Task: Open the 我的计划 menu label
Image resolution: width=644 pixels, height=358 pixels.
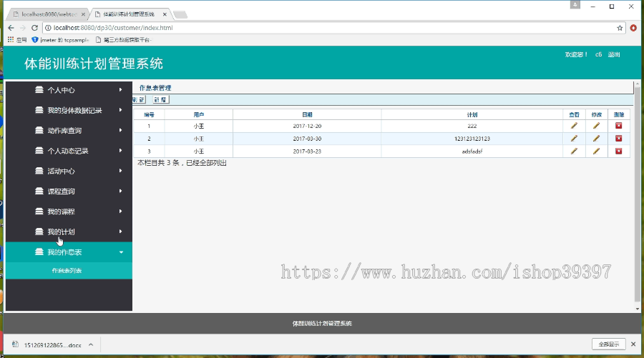Action: pos(62,232)
